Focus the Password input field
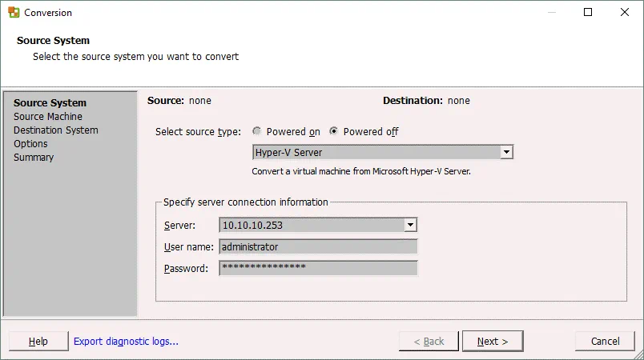 (x=318, y=268)
